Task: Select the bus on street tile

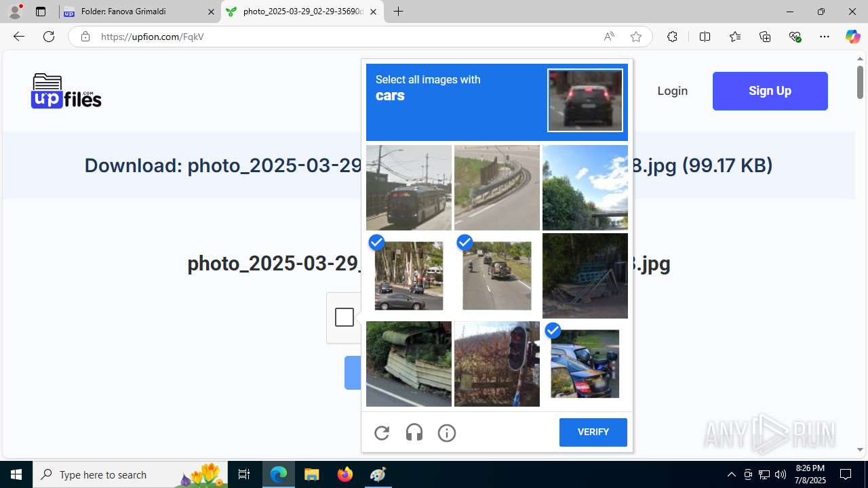Action: (409, 188)
